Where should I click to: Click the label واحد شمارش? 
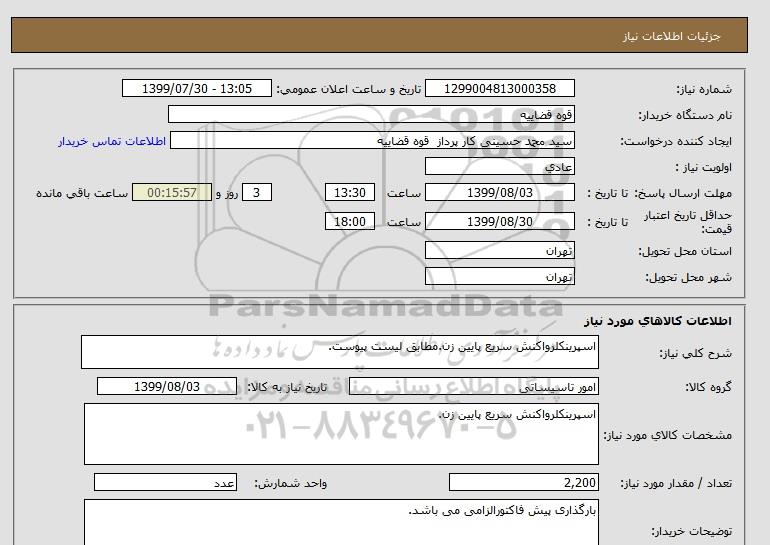pyautogui.click(x=291, y=484)
